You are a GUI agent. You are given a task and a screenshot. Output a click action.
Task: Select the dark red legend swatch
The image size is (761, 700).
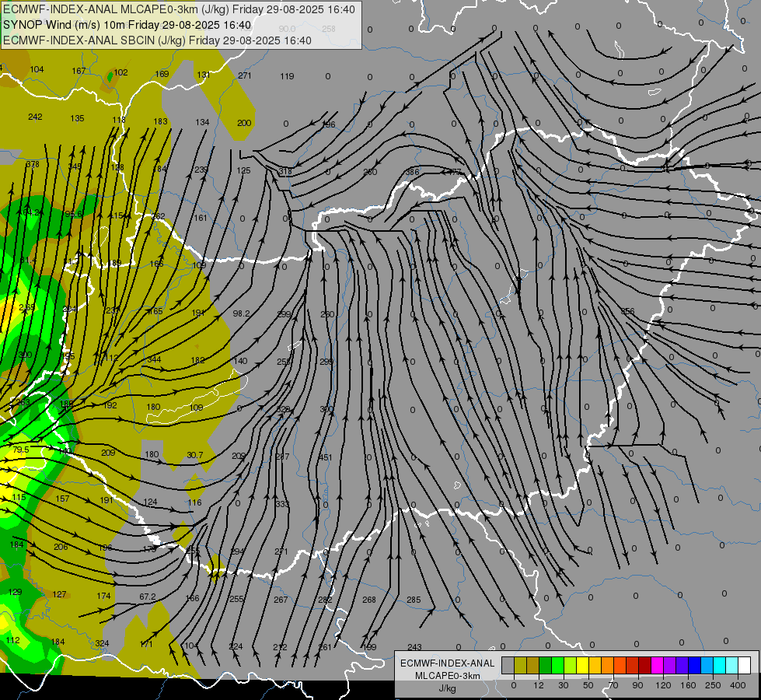[x=645, y=663]
